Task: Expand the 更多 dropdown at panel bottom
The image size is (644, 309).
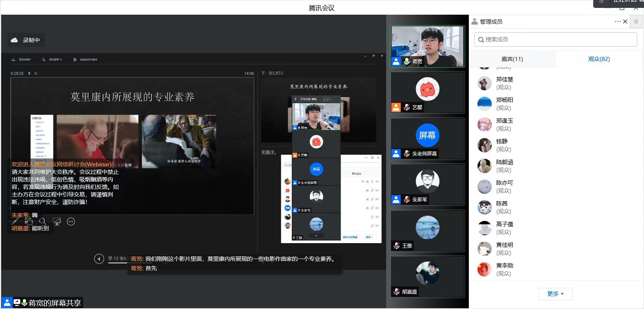Action: coord(555,294)
